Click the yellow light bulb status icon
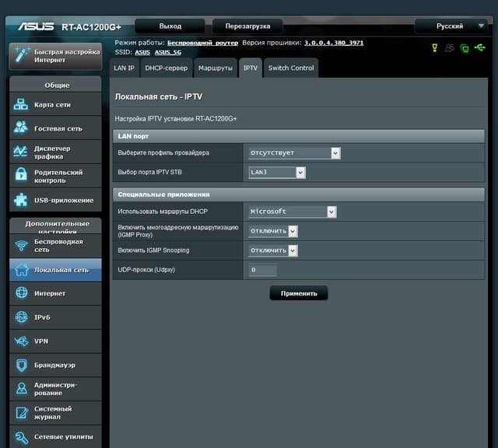Image resolution: width=498 pixels, height=448 pixels. coord(435,48)
